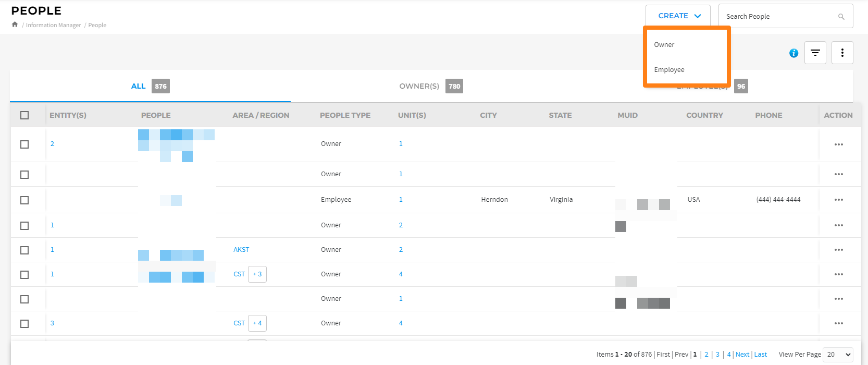Open action menu for the CST +4 row

click(x=838, y=323)
